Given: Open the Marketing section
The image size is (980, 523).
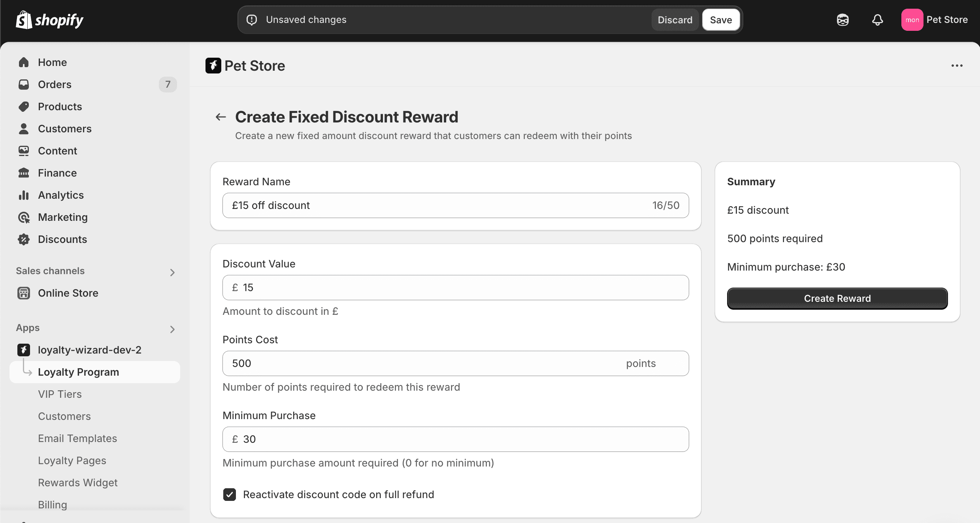Looking at the screenshot, I should coord(63,217).
